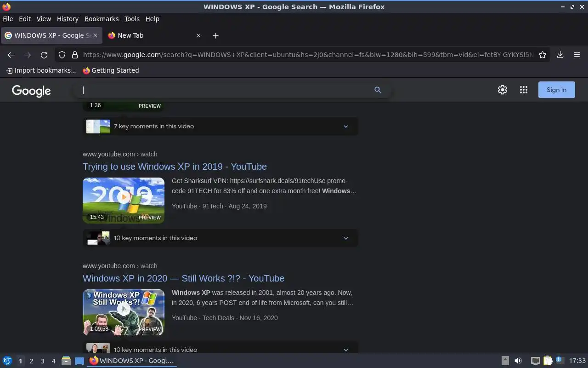Image resolution: width=588 pixels, height=368 pixels.
Task: Click the 17:33 clock
Action: click(x=577, y=361)
